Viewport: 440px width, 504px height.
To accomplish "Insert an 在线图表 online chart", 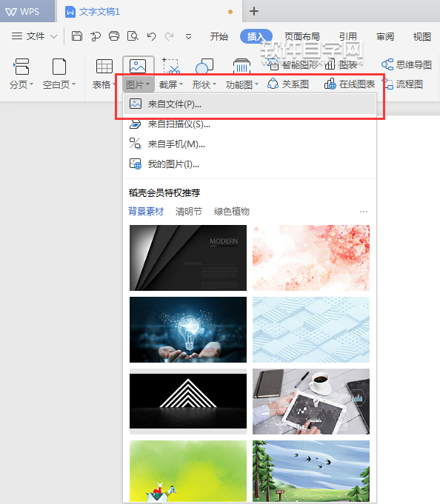I will coord(350,84).
